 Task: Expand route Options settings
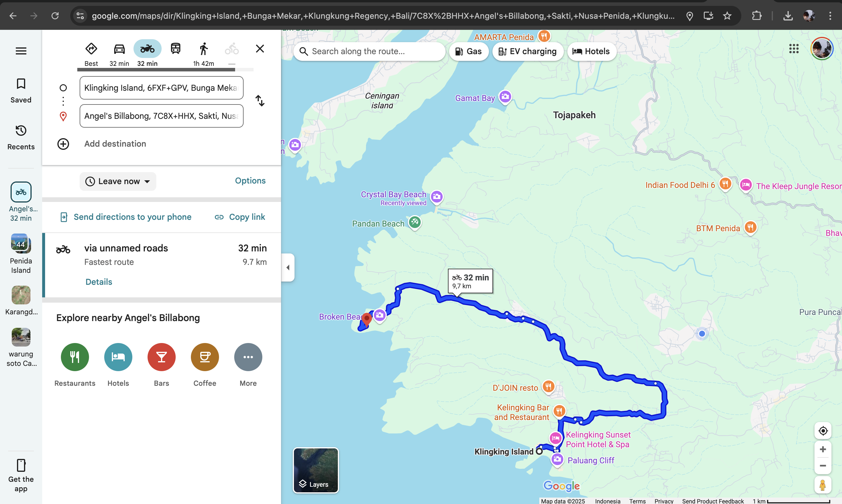[x=250, y=181]
